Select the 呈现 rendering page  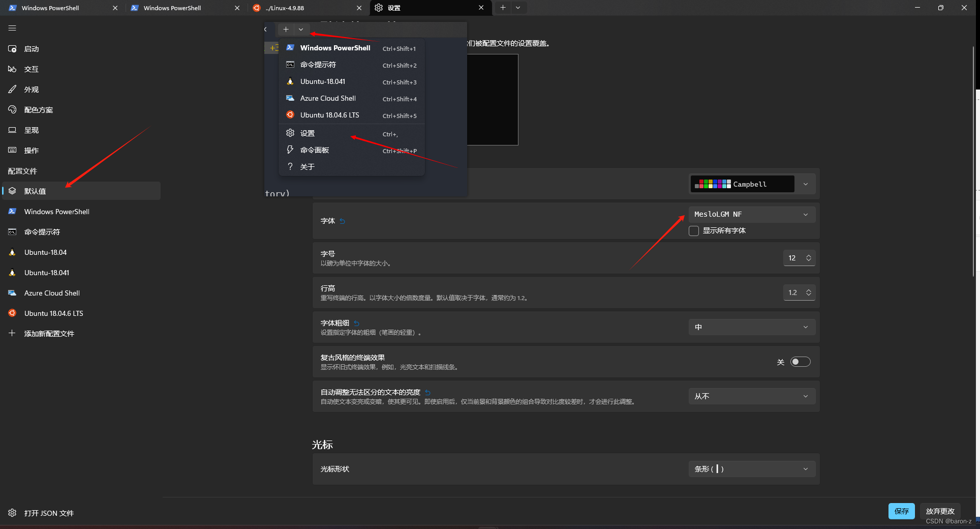coord(81,130)
